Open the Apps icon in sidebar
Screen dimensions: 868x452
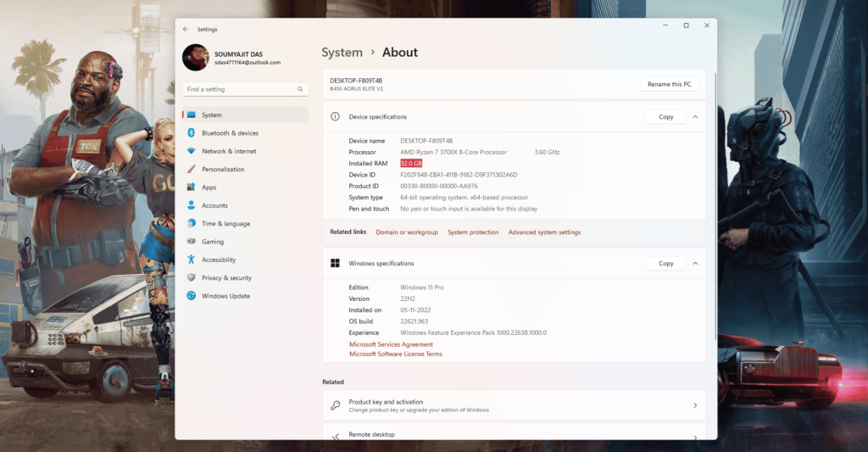pyautogui.click(x=191, y=187)
